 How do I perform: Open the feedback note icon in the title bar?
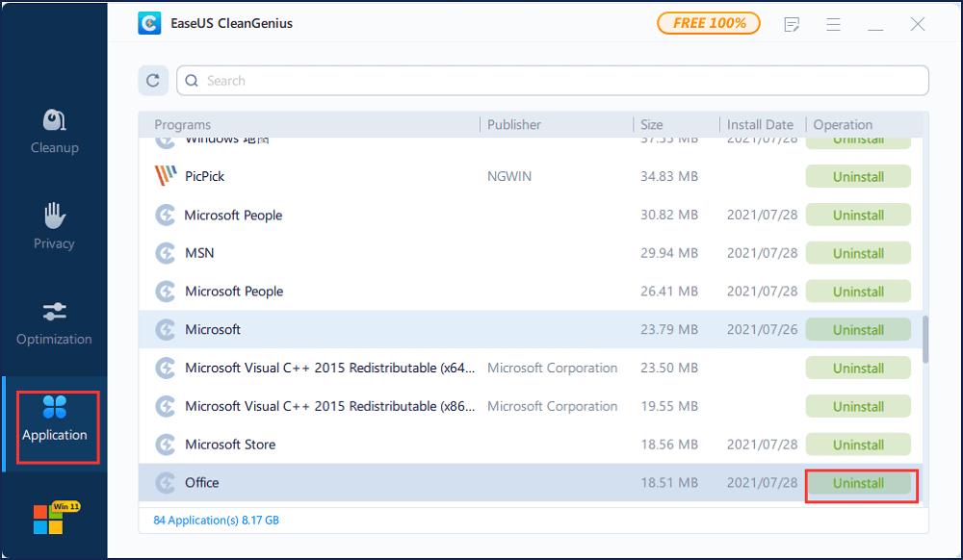[792, 24]
